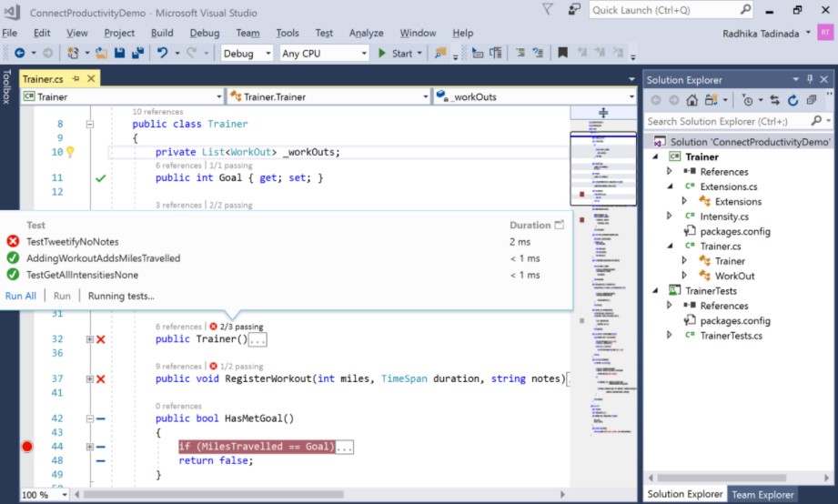Click the Run link in test popup
The height and width of the screenshot is (504, 838).
point(62,296)
